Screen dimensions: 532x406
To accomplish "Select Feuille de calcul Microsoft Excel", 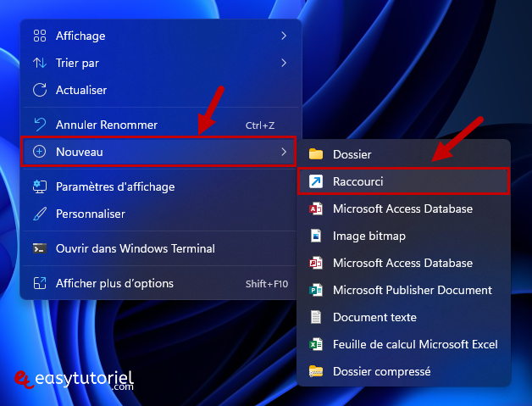I will 404,344.
